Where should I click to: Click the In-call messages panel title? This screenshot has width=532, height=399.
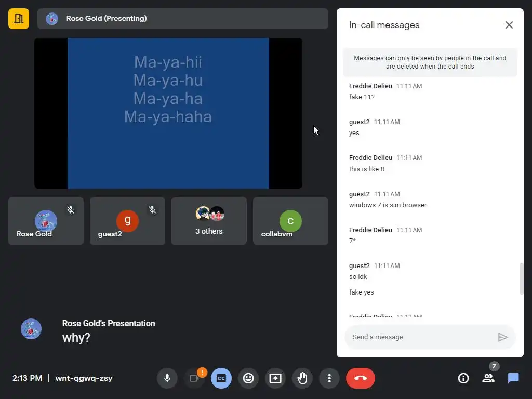pyautogui.click(x=384, y=25)
